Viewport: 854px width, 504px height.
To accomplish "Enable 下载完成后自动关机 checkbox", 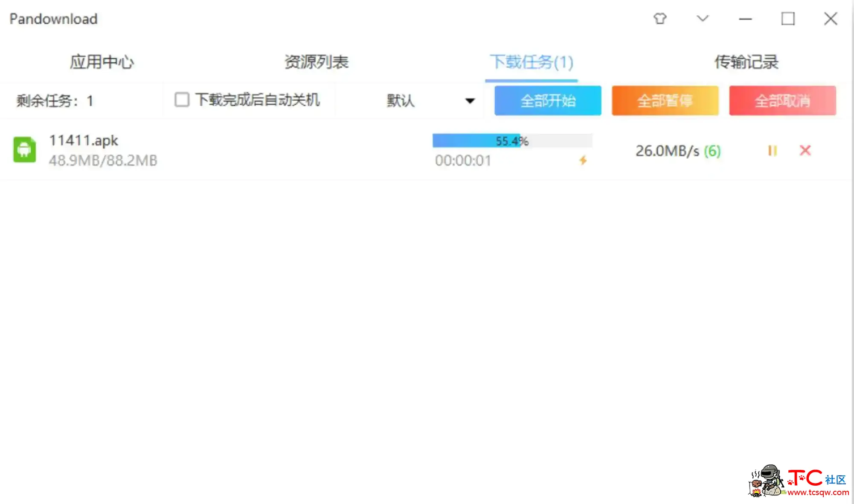I will [182, 100].
